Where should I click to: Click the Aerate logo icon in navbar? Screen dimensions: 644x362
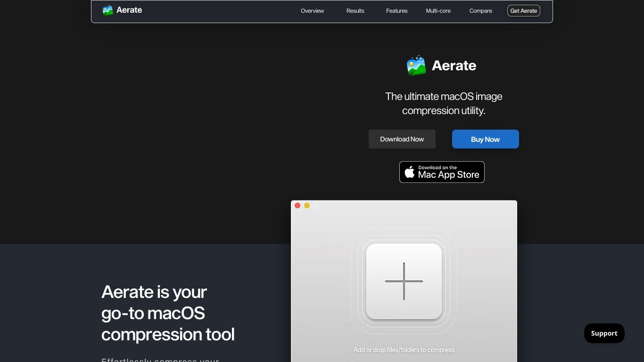pos(107,10)
